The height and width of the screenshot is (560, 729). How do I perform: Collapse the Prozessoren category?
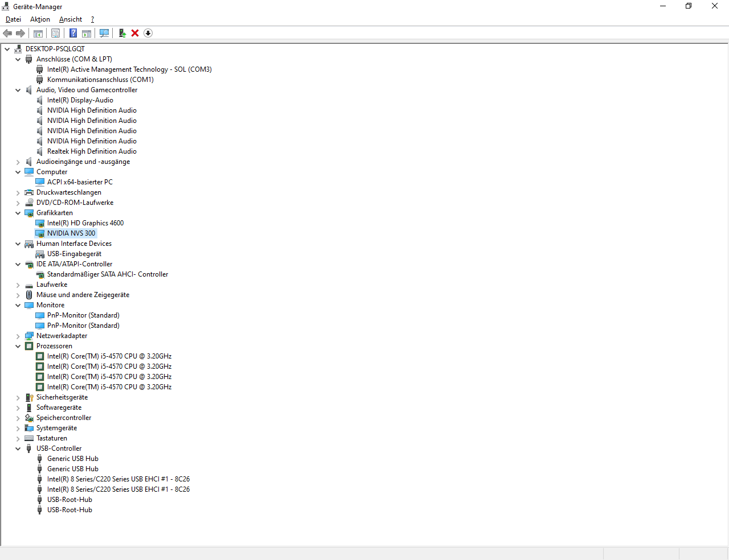pos(18,346)
